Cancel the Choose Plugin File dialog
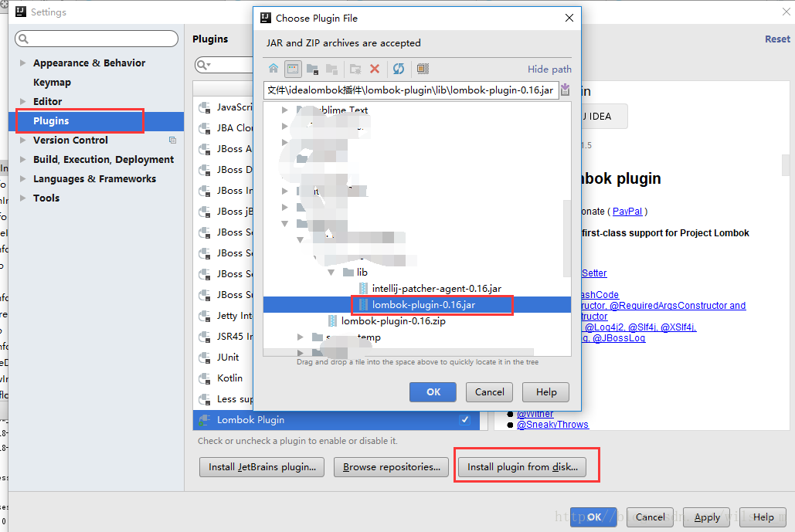The image size is (795, 532). point(489,392)
